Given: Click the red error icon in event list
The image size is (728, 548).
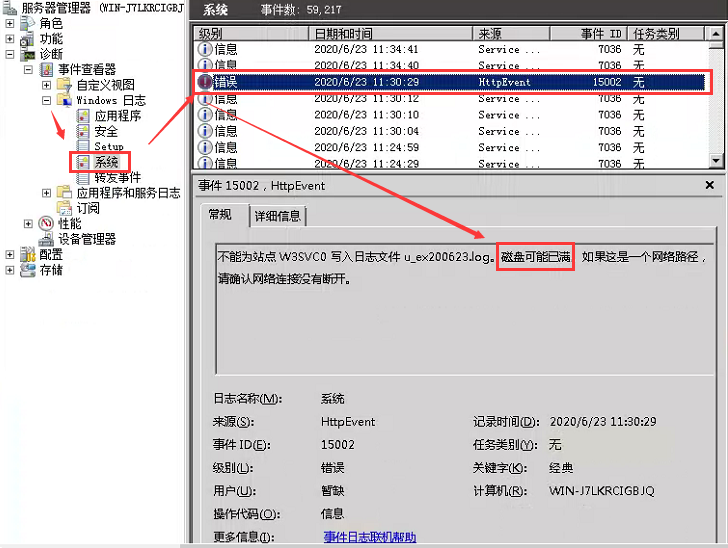Looking at the screenshot, I should 205,82.
